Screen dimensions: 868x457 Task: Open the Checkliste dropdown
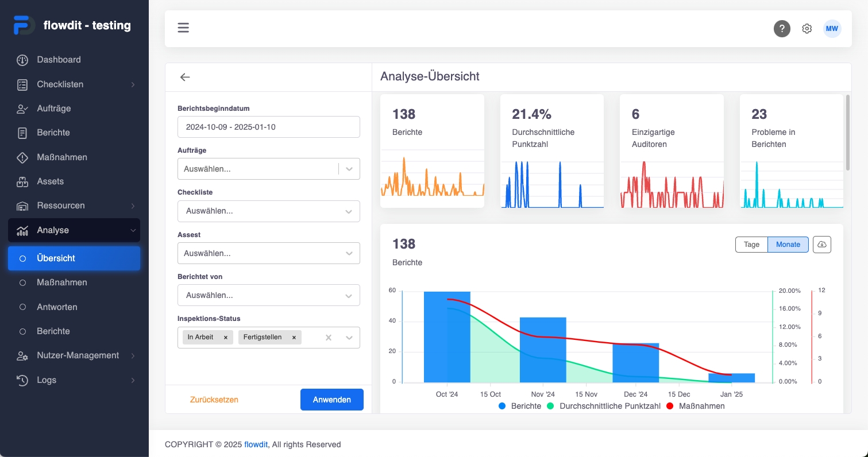coord(269,211)
